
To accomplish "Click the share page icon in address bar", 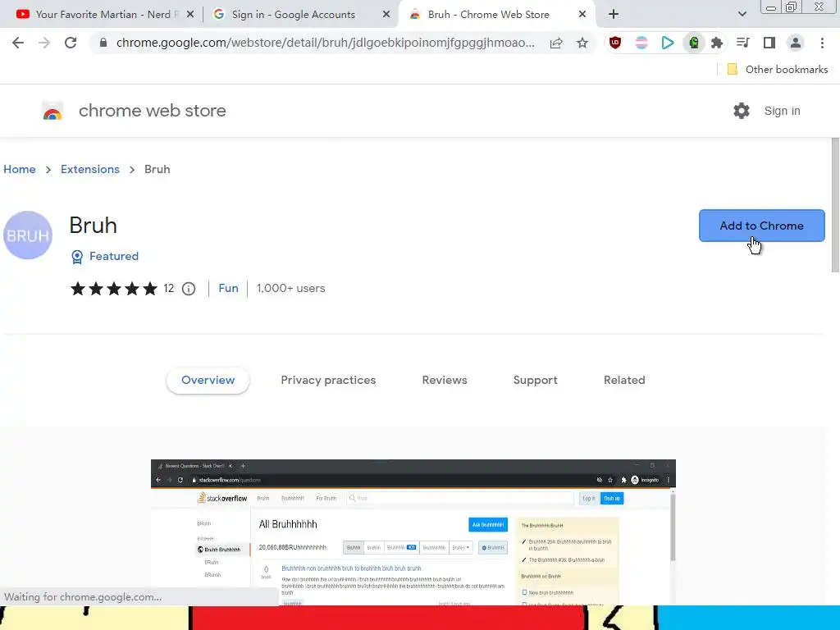I will coord(556,43).
